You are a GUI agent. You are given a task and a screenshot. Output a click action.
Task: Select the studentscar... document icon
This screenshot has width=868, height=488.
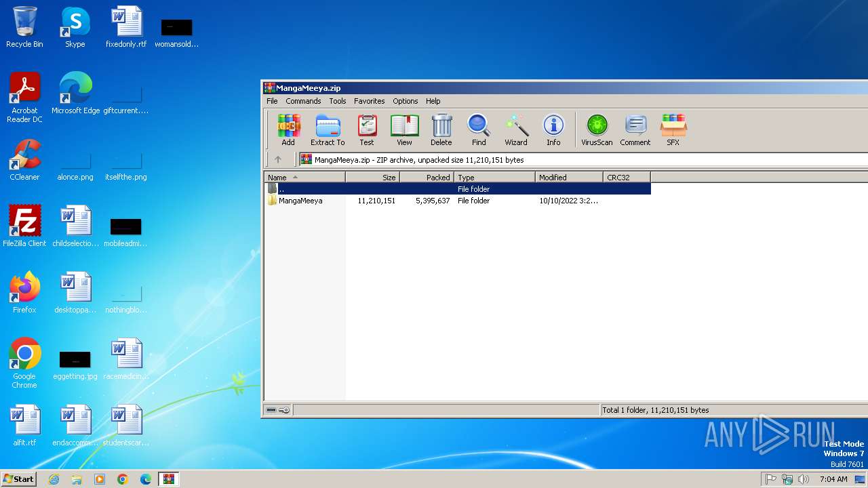pos(126,426)
